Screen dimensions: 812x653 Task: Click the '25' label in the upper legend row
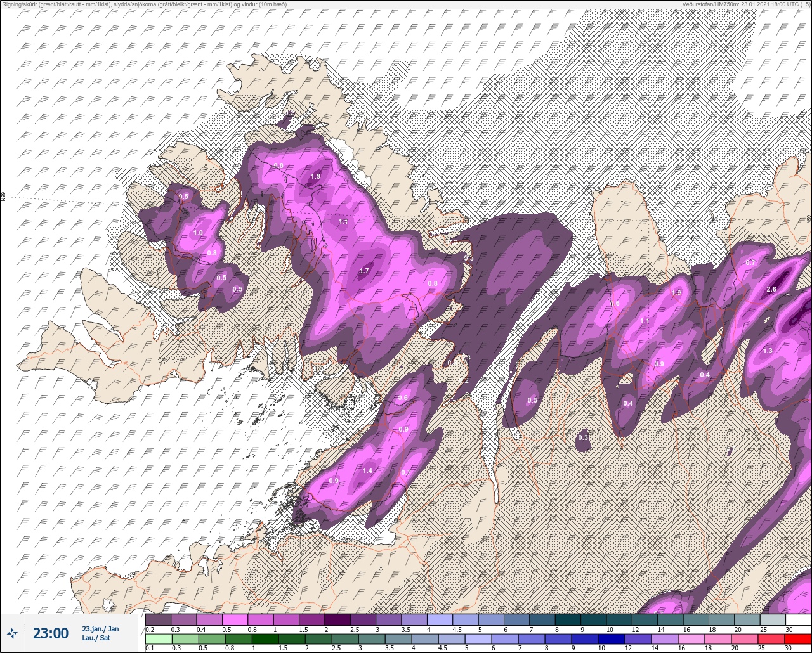click(x=764, y=629)
